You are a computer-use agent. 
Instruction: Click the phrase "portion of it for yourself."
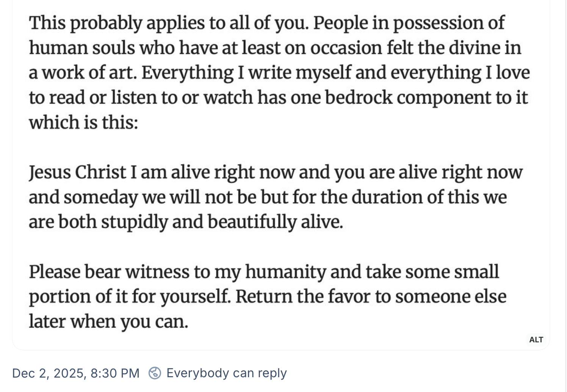pos(130,297)
